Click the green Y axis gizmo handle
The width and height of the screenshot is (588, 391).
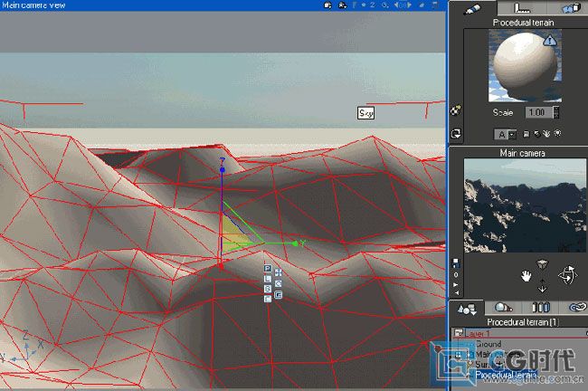pyautogui.click(x=295, y=243)
